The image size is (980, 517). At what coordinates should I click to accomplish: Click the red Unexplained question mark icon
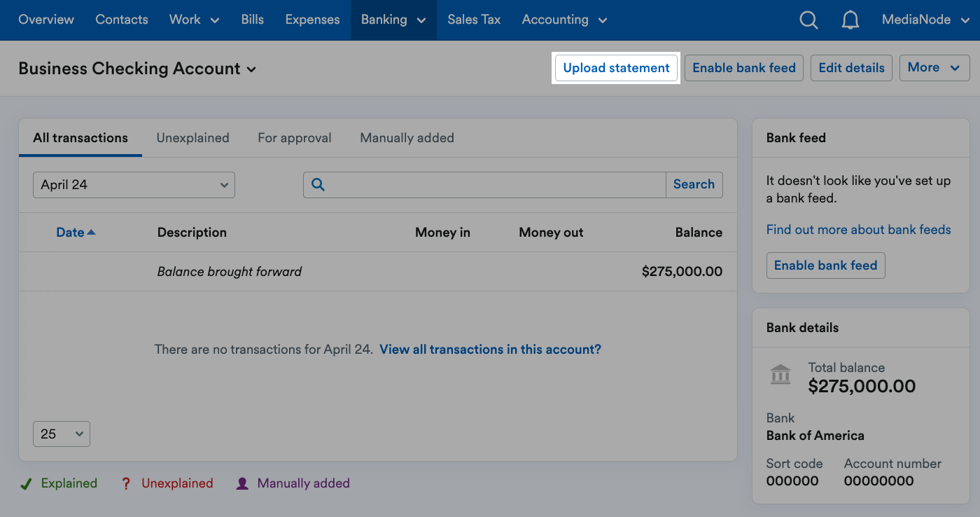click(126, 483)
